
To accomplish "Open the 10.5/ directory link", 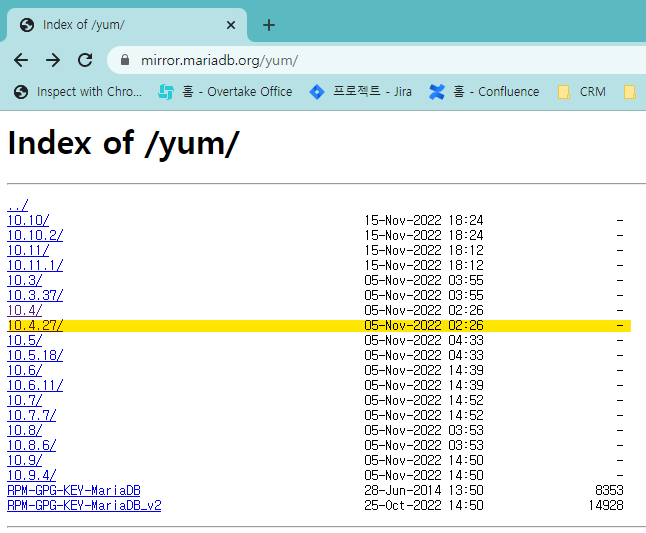I will [x=25, y=340].
